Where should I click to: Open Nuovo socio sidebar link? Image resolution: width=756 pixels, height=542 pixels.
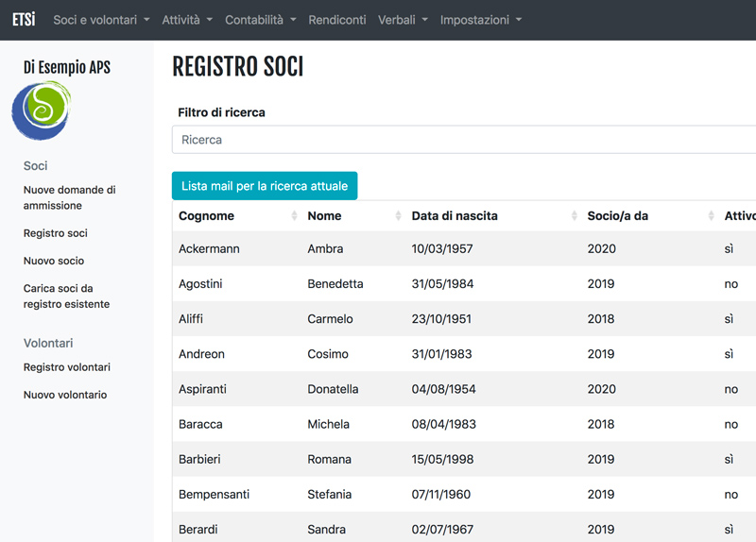(54, 261)
